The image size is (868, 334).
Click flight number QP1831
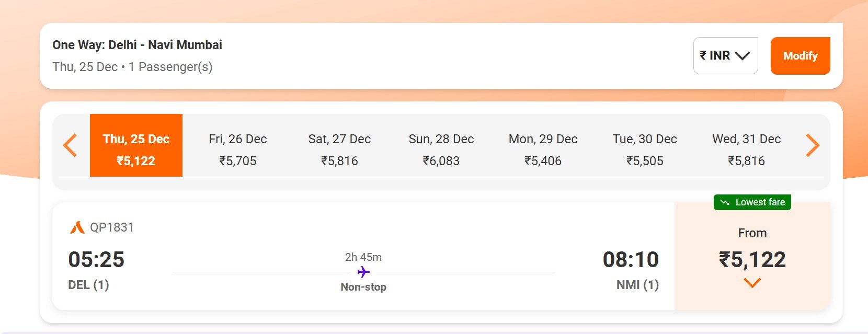[x=112, y=227]
